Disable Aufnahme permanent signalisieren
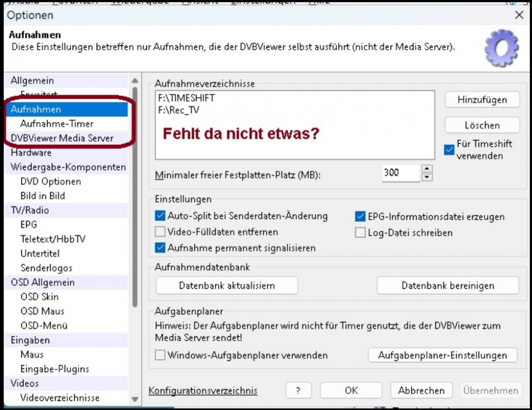Viewport: 532px width, 410px height. click(160, 248)
